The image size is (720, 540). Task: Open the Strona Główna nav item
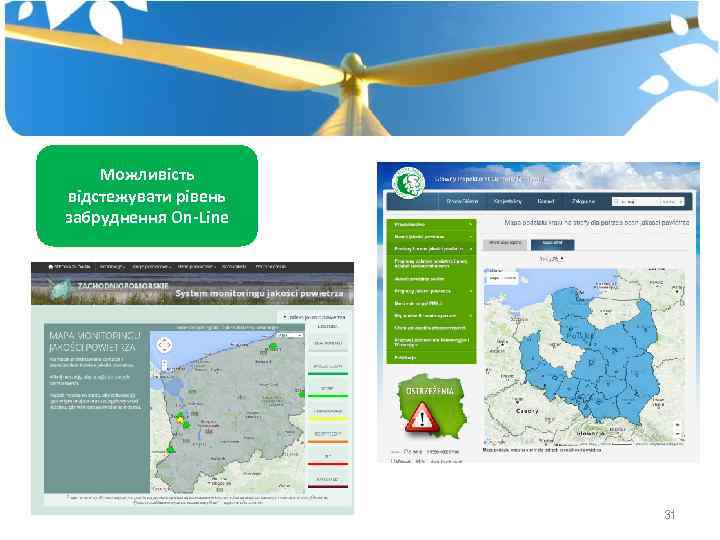[x=462, y=202]
